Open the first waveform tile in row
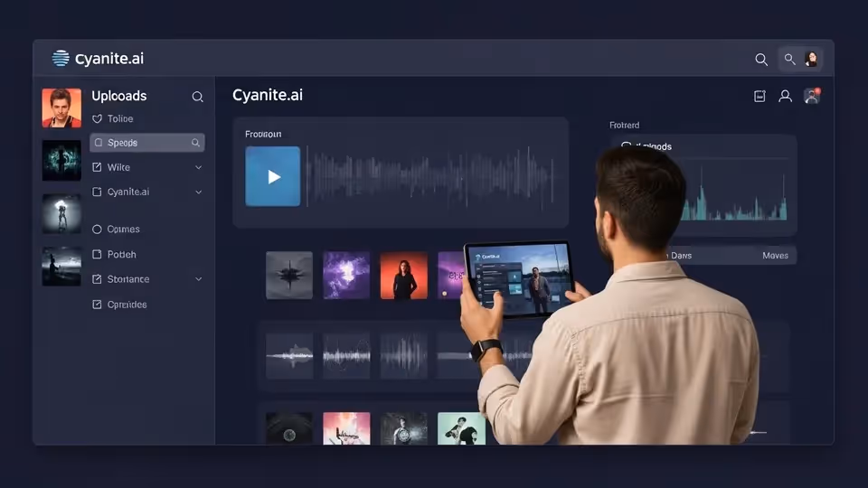Screen dimensions: 868x488 [289, 356]
